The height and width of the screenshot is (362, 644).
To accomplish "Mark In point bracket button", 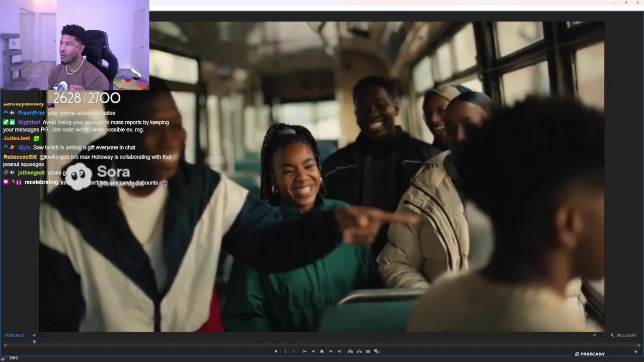I will point(285,351).
